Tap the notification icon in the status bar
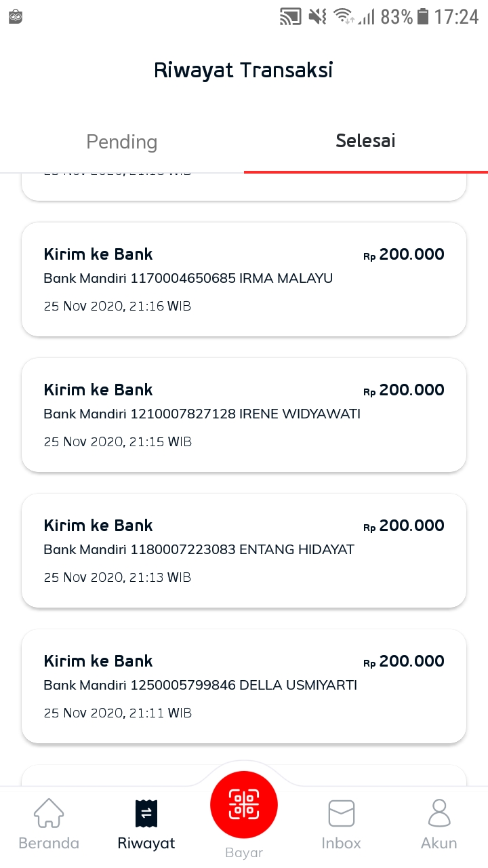Screen dimensions: 488x868 tap(16, 16)
